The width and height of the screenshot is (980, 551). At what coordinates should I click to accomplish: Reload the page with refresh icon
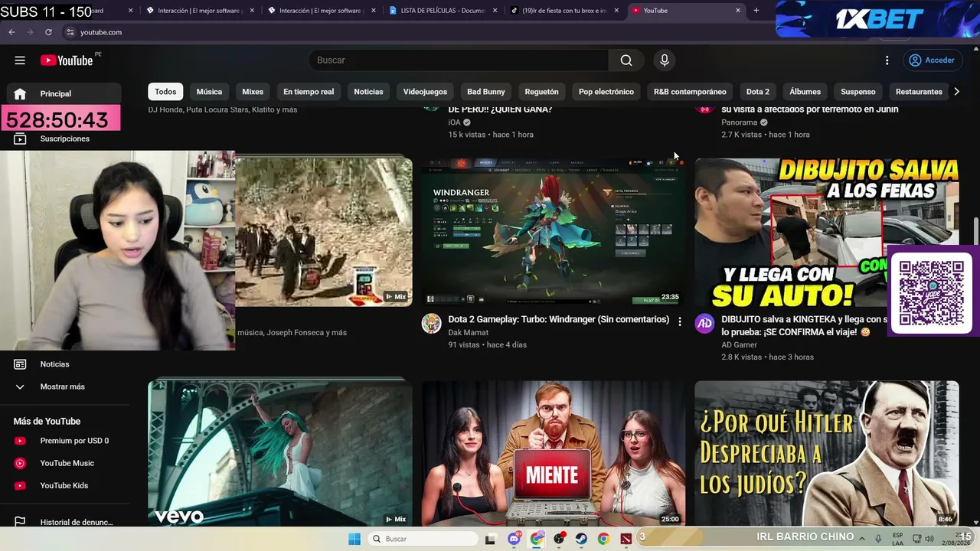(x=48, y=32)
